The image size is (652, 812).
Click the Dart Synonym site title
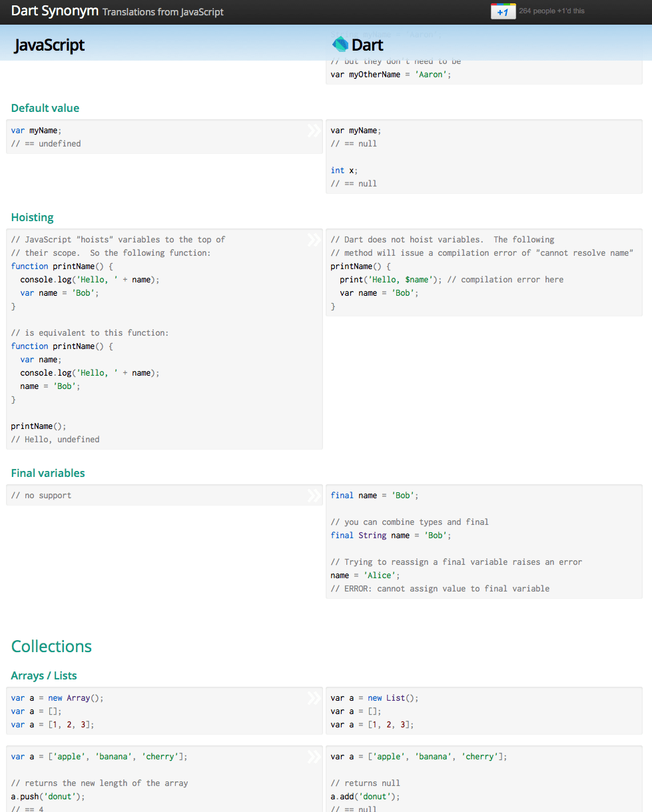point(55,11)
